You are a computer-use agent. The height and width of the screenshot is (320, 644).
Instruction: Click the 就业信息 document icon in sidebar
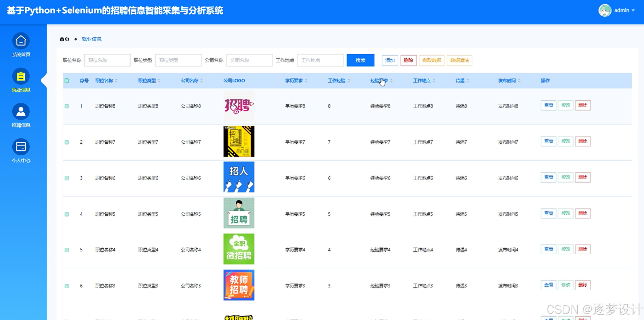(x=21, y=76)
